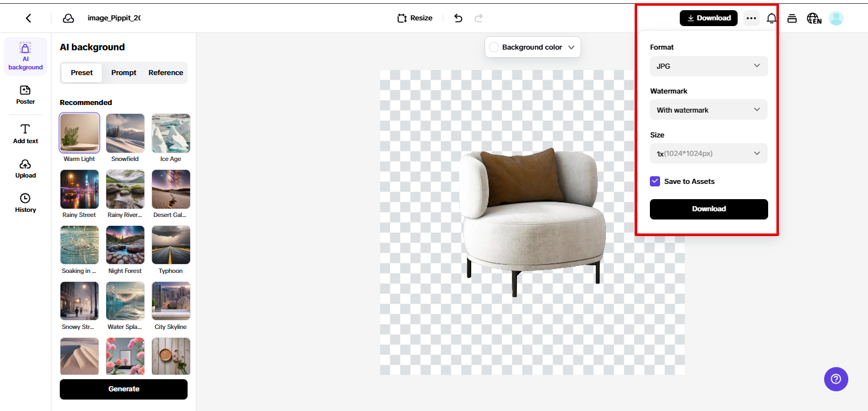Open the Format JPG dropdown
This screenshot has height=411, width=868.
pyautogui.click(x=708, y=66)
